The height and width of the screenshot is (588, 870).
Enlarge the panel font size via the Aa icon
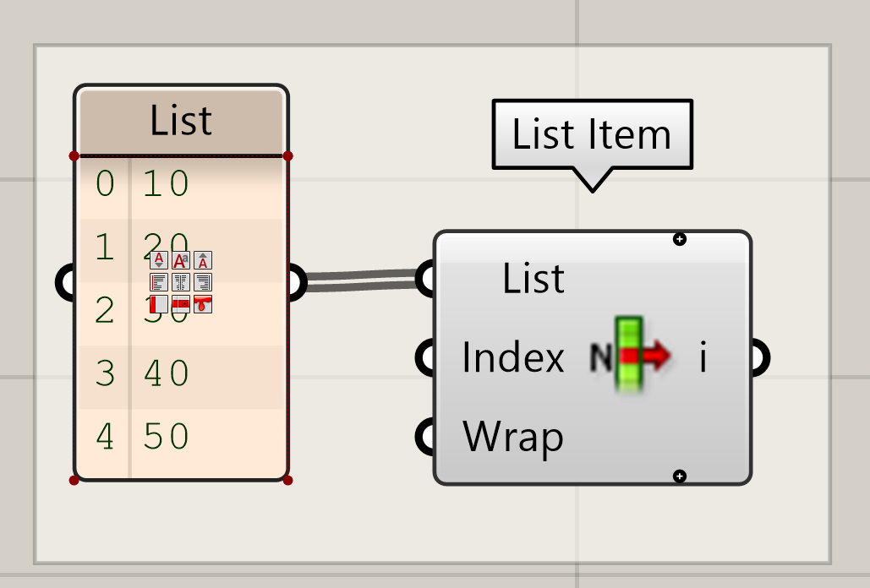(181, 260)
